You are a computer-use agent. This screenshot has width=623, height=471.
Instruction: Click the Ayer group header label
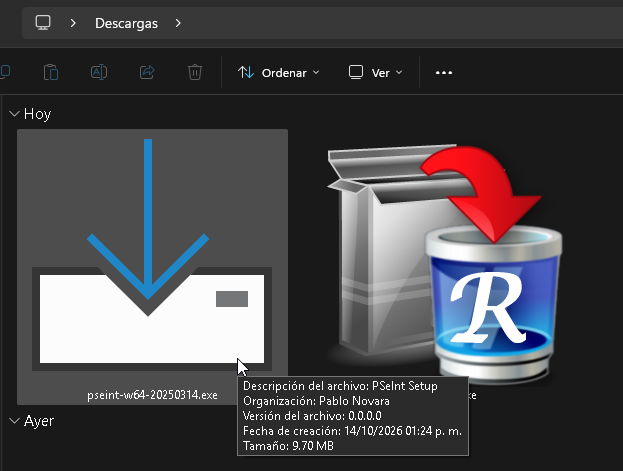point(39,421)
